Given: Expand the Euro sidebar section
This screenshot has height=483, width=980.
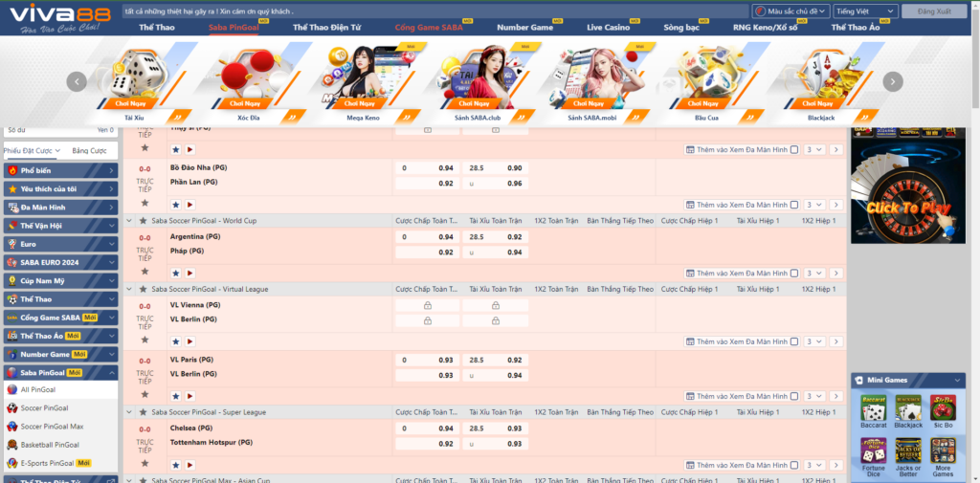Looking at the screenshot, I should click(60, 244).
